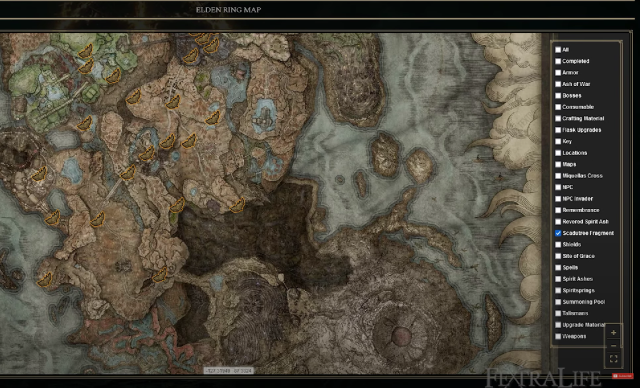This screenshot has height=388, width=640.
Task: Click the topmost fragment marker at the map's upper edge
Action: click(x=203, y=39)
